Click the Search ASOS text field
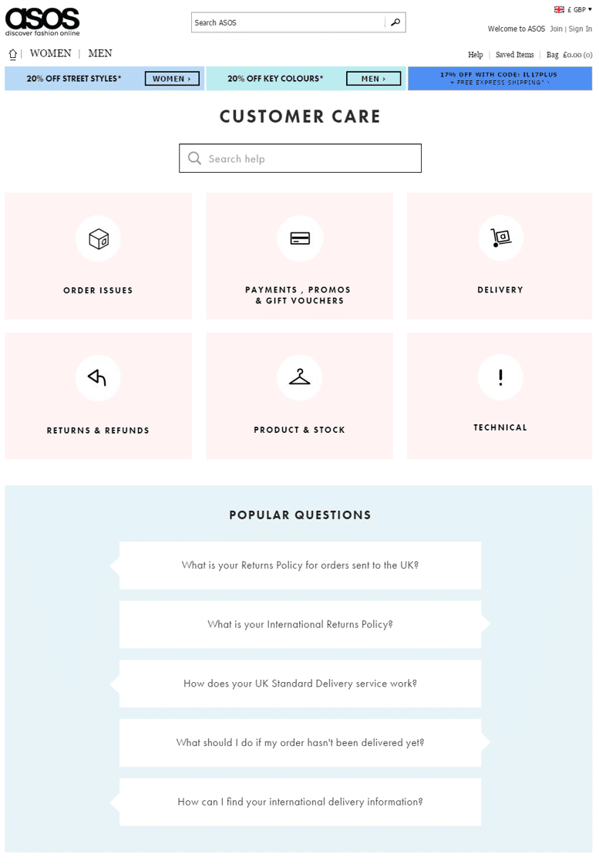 pyautogui.click(x=288, y=22)
